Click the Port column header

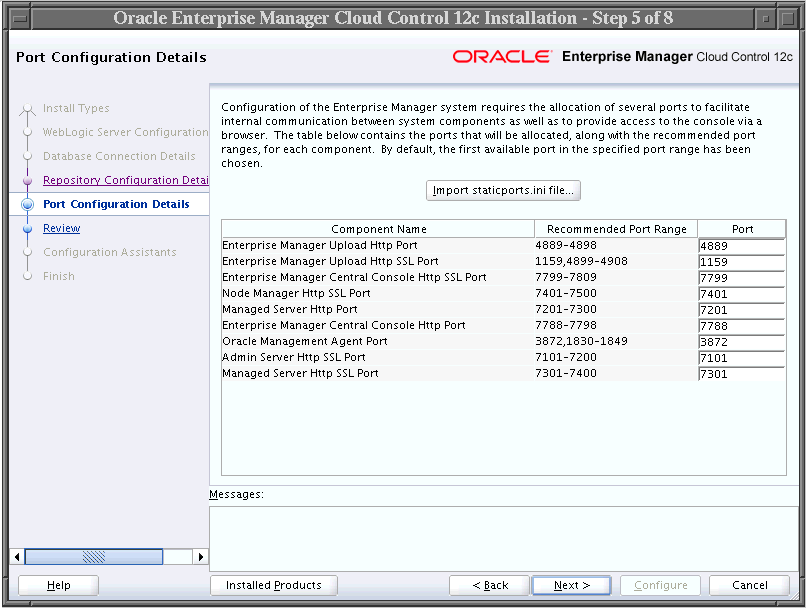click(x=742, y=229)
